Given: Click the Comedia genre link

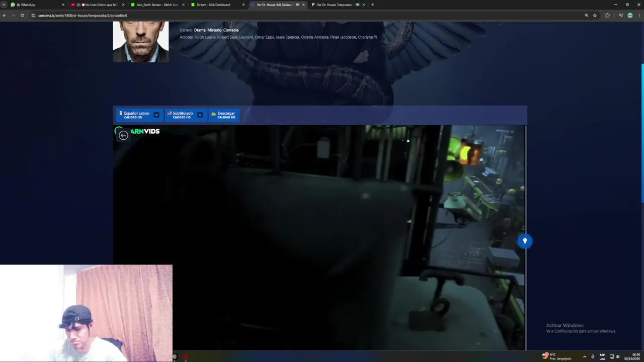Looking at the screenshot, I should click(x=231, y=30).
